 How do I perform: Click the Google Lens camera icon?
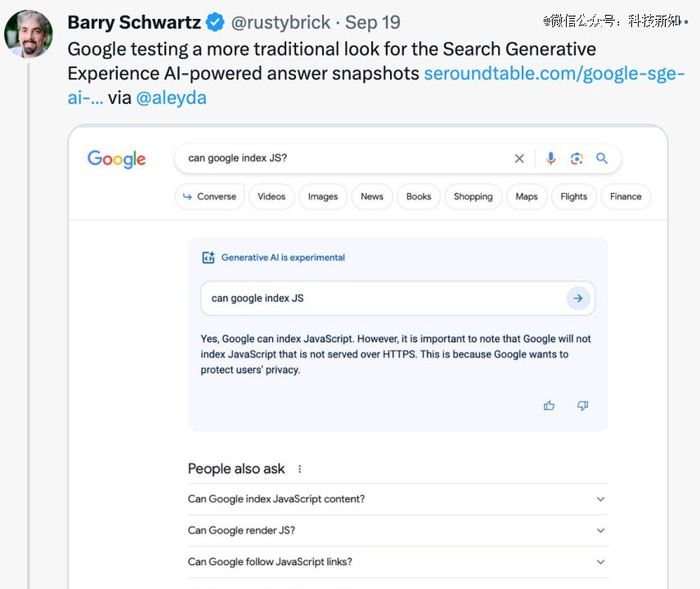point(576,158)
